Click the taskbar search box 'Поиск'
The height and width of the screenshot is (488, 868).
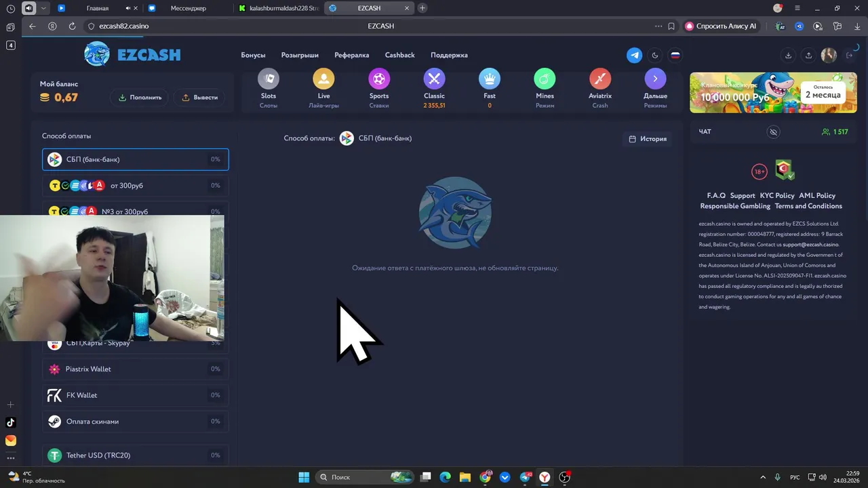[x=365, y=477]
